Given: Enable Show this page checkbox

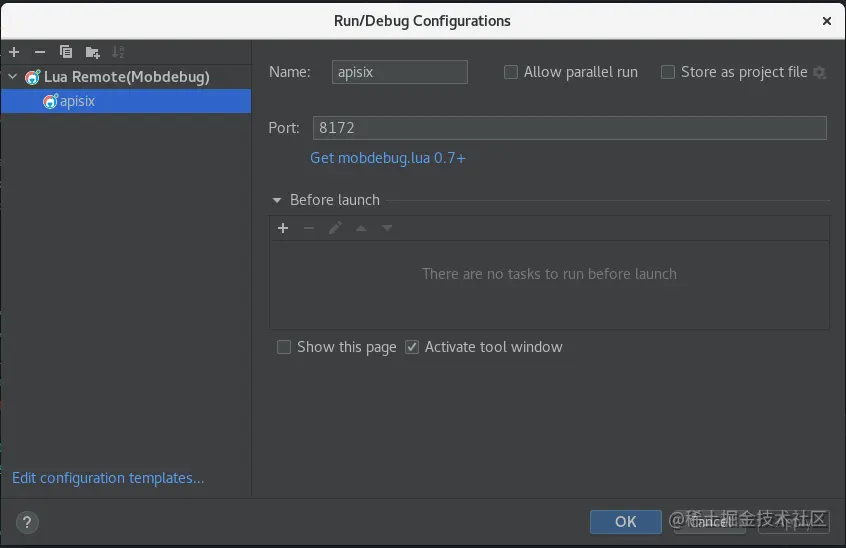Looking at the screenshot, I should tap(284, 347).
